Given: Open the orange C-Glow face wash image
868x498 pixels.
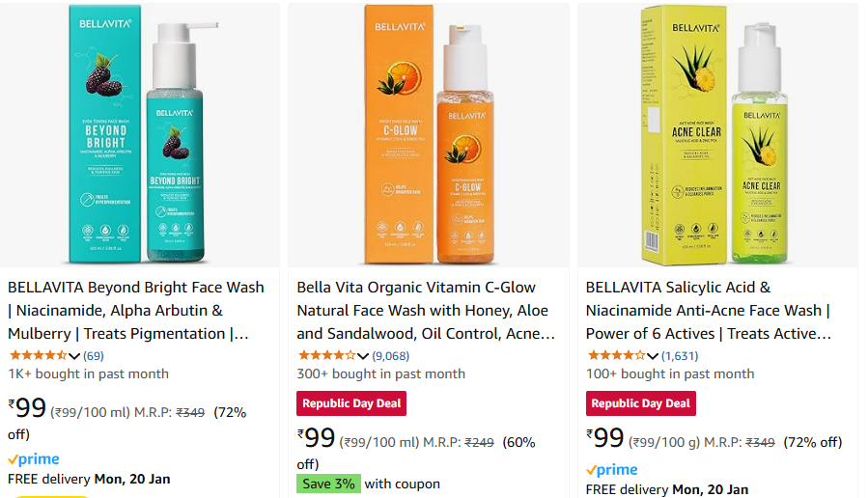Looking at the screenshot, I should pyautogui.click(x=429, y=135).
